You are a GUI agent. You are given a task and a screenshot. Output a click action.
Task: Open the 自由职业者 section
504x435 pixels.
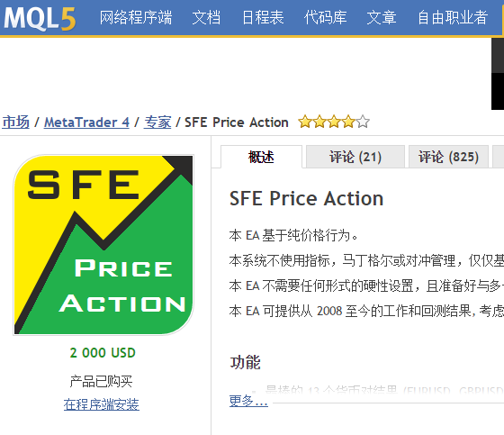click(453, 17)
